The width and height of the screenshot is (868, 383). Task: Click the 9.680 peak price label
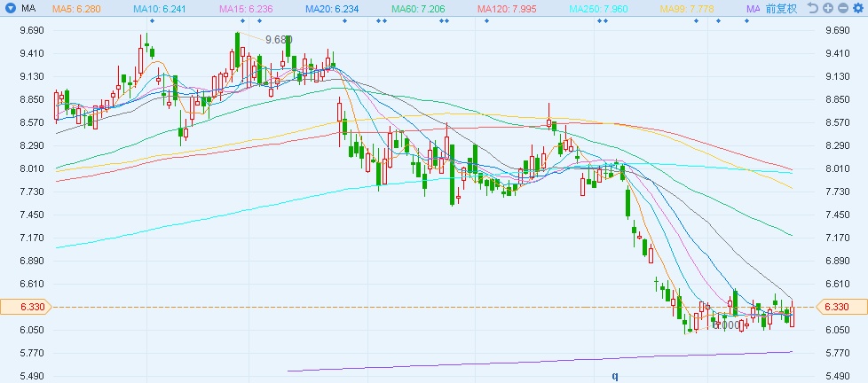(278, 40)
